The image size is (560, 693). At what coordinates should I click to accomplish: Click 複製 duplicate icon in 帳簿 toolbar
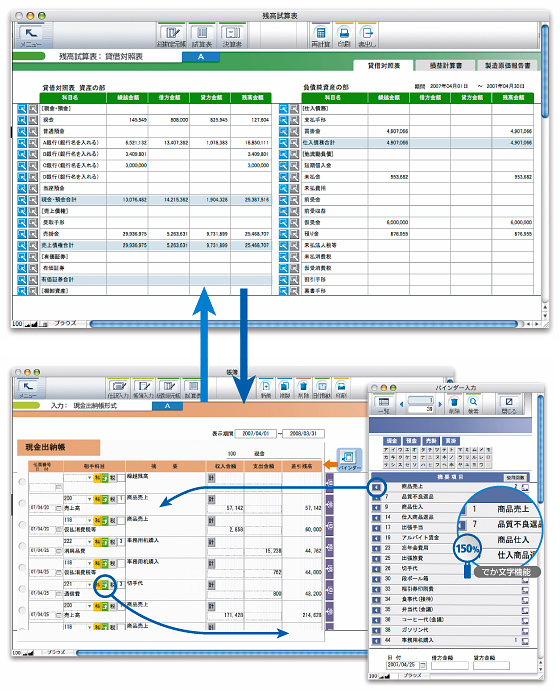pyautogui.click(x=285, y=389)
